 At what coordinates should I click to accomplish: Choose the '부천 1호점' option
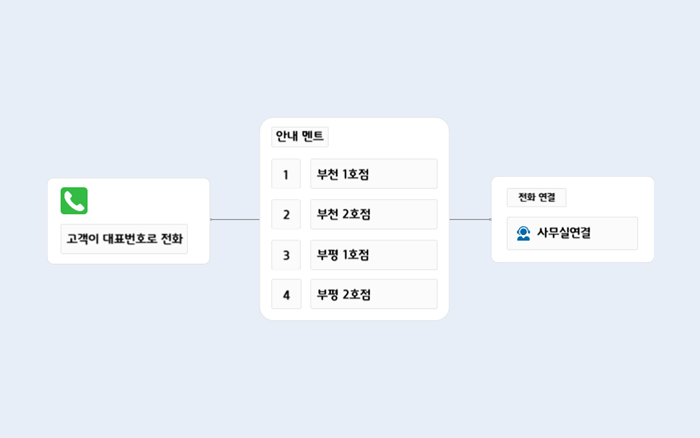coord(373,174)
